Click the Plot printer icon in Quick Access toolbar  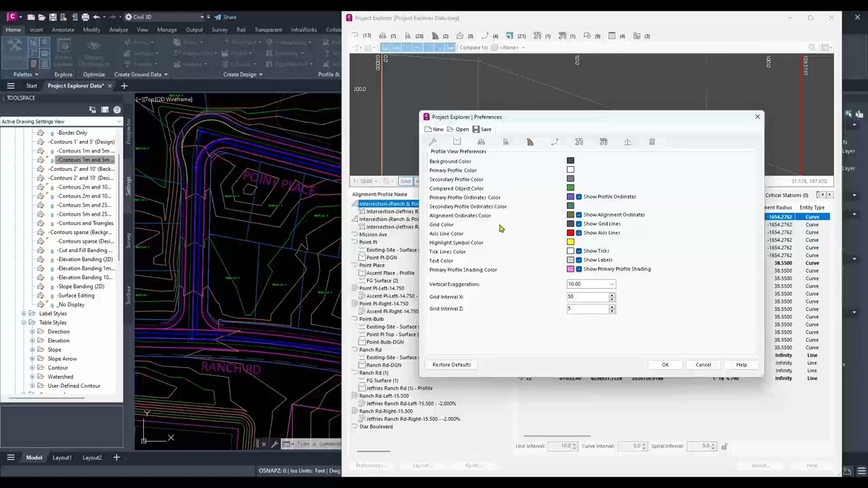tap(85, 17)
